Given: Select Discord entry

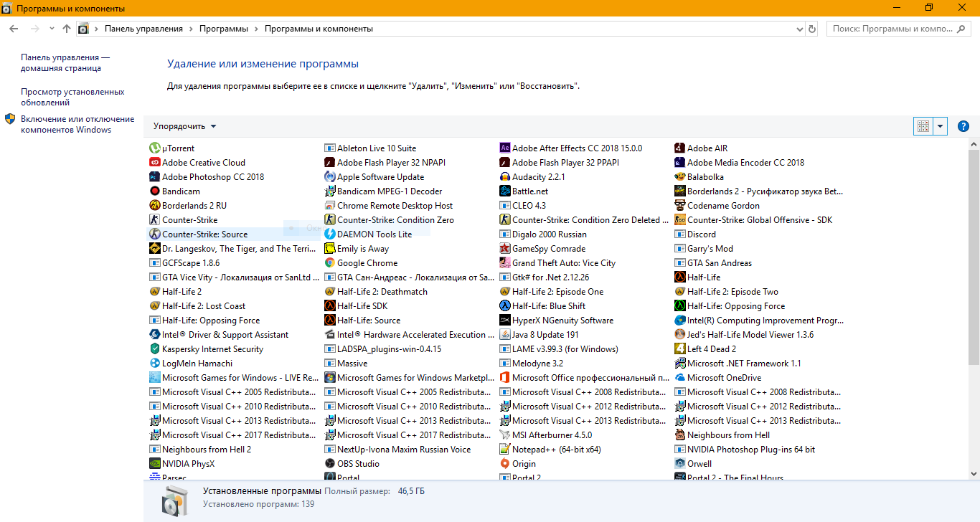Looking at the screenshot, I should (695, 234).
